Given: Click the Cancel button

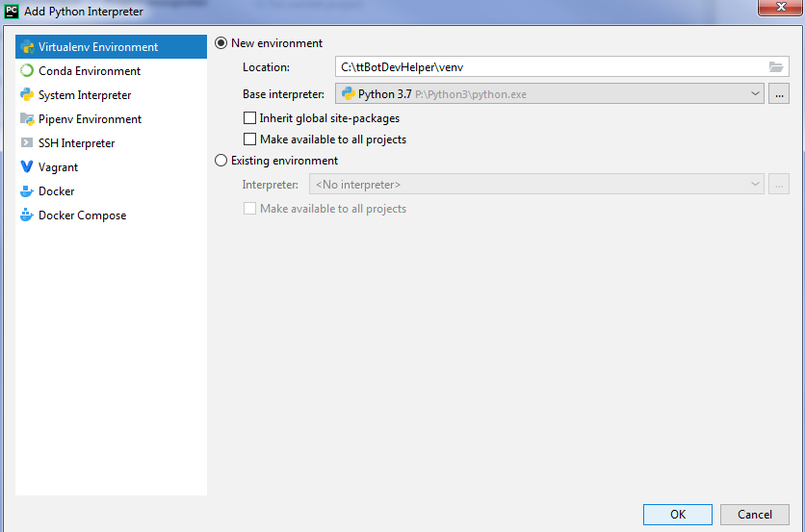Looking at the screenshot, I should pyautogui.click(x=755, y=515).
